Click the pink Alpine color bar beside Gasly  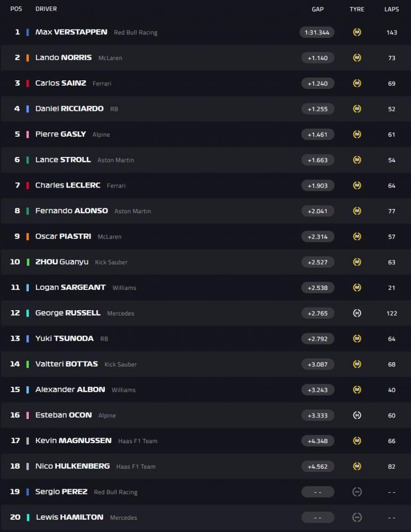(28, 134)
